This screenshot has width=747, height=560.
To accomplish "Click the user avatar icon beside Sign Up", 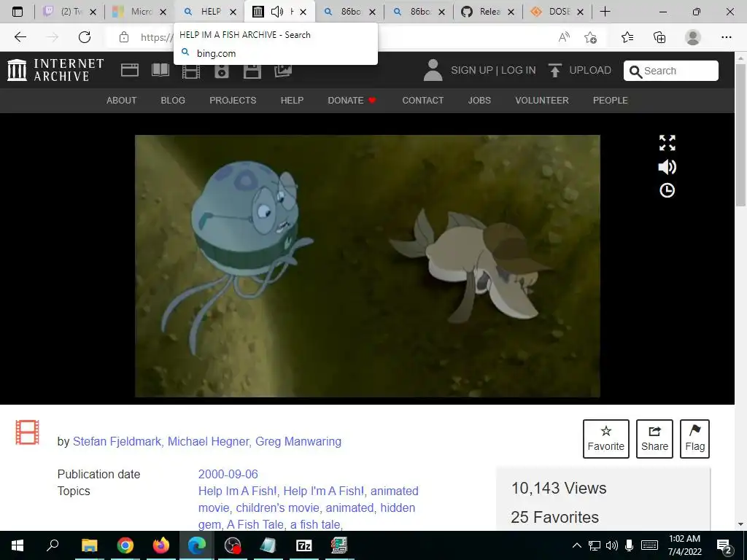I will [x=433, y=70].
